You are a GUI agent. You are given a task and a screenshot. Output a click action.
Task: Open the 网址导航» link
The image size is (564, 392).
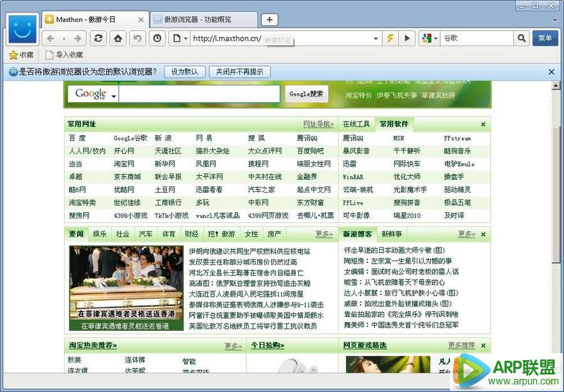pyautogui.click(x=318, y=125)
